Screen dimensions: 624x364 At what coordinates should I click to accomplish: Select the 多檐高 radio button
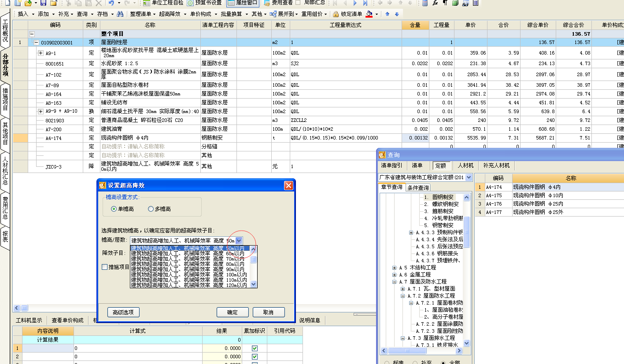pyautogui.click(x=151, y=209)
